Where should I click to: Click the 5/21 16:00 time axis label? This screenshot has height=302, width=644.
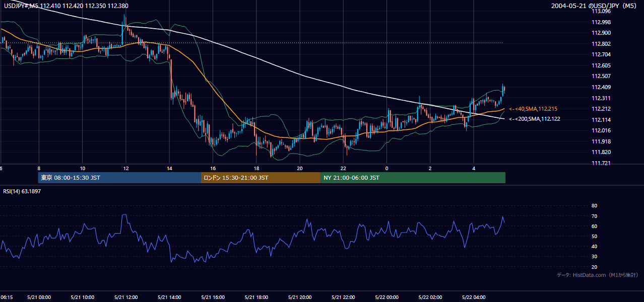click(213, 297)
